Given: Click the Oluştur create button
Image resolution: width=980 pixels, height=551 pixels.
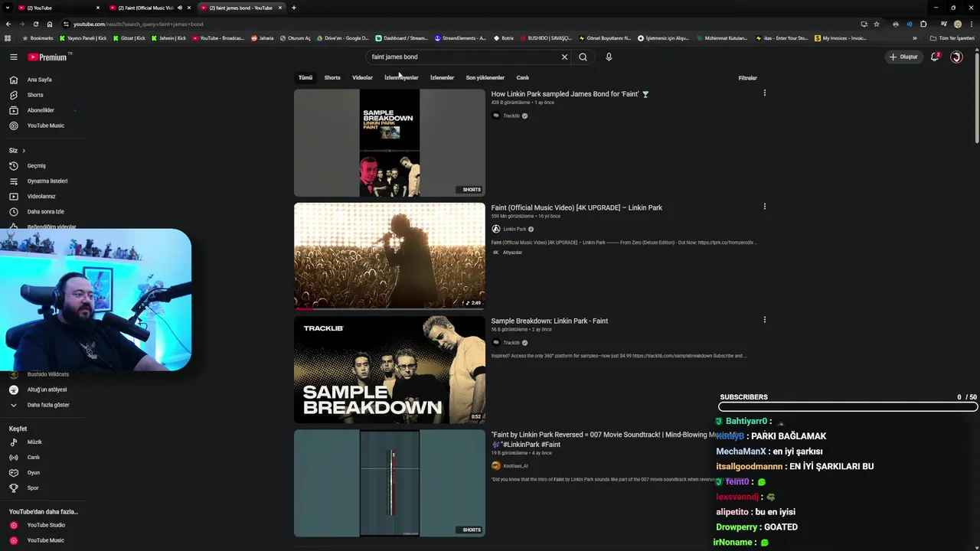Looking at the screenshot, I should coord(903,57).
